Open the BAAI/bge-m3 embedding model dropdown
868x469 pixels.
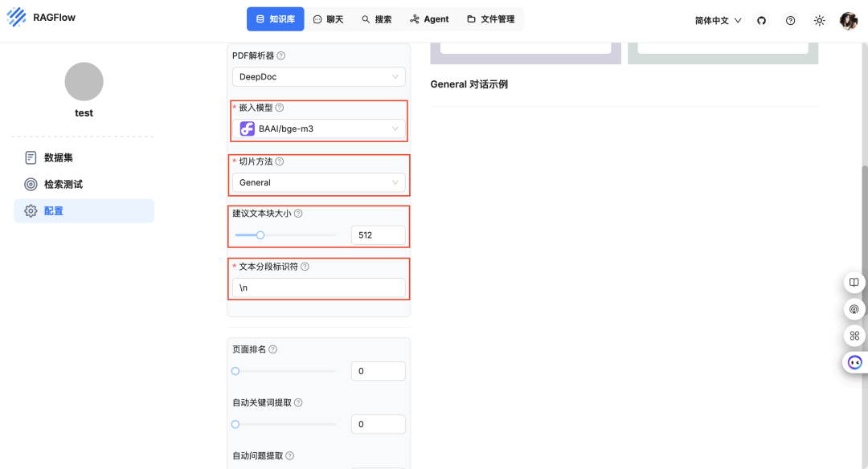click(x=319, y=128)
